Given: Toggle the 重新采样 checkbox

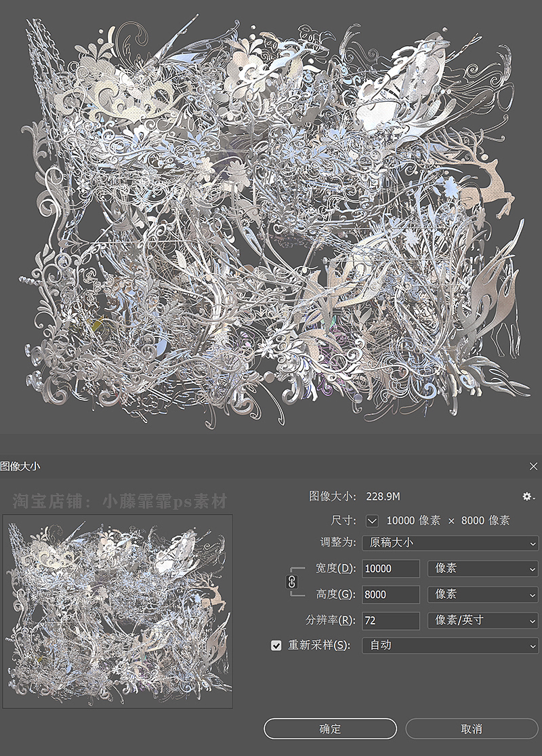Looking at the screenshot, I should [x=276, y=645].
